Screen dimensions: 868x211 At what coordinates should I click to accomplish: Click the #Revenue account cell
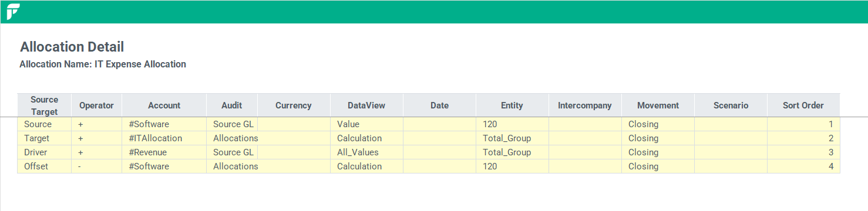point(164,152)
